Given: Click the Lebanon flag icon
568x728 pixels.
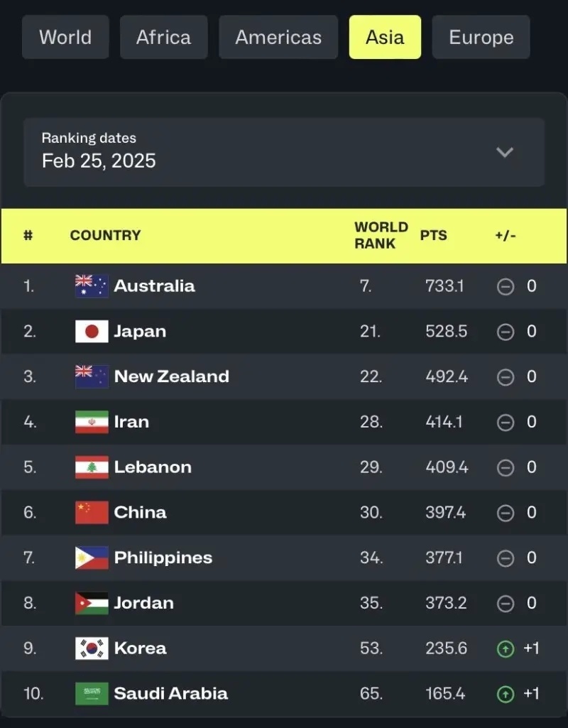Looking at the screenshot, I should pyautogui.click(x=92, y=467).
